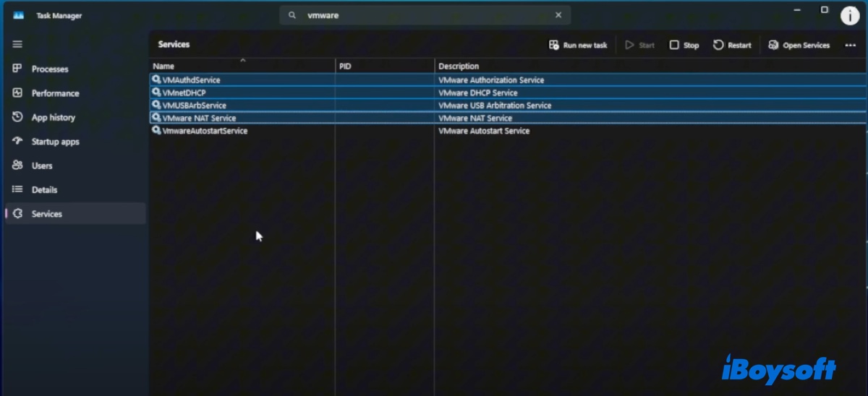Open the Details page
This screenshot has height=396, width=868.
coord(44,190)
